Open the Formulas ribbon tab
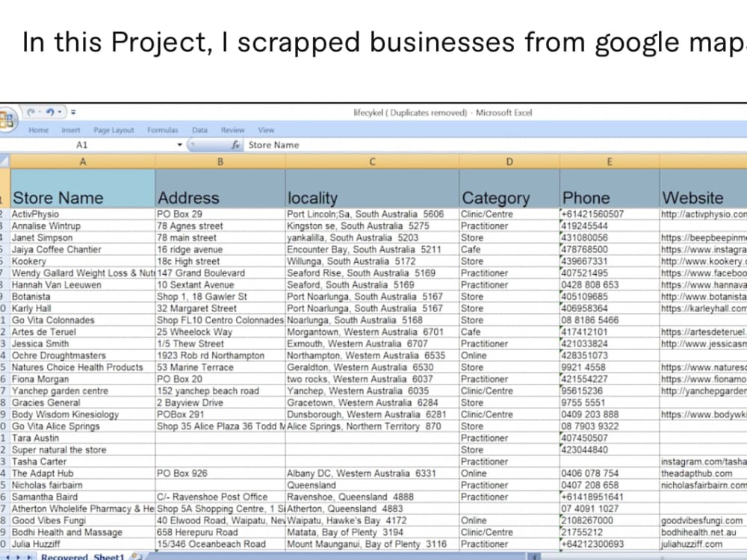The image size is (747, 560). point(162,130)
